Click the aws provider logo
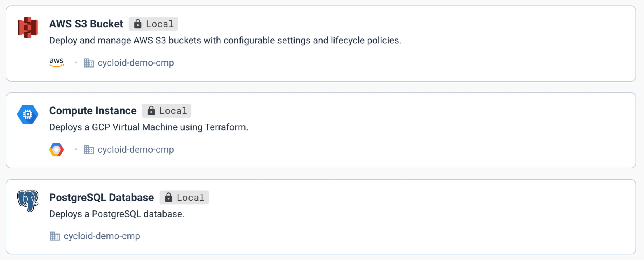This screenshot has width=644, height=260. tap(56, 62)
